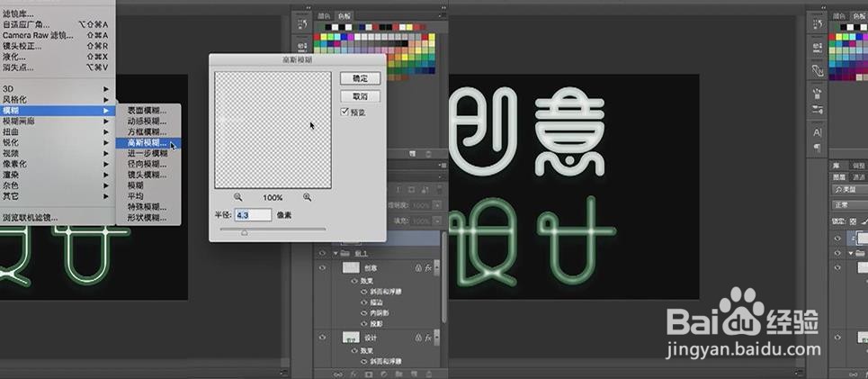The height and width of the screenshot is (379, 868).
Task: Click the add layer style fx icon at panel bottom
Action: [354, 374]
